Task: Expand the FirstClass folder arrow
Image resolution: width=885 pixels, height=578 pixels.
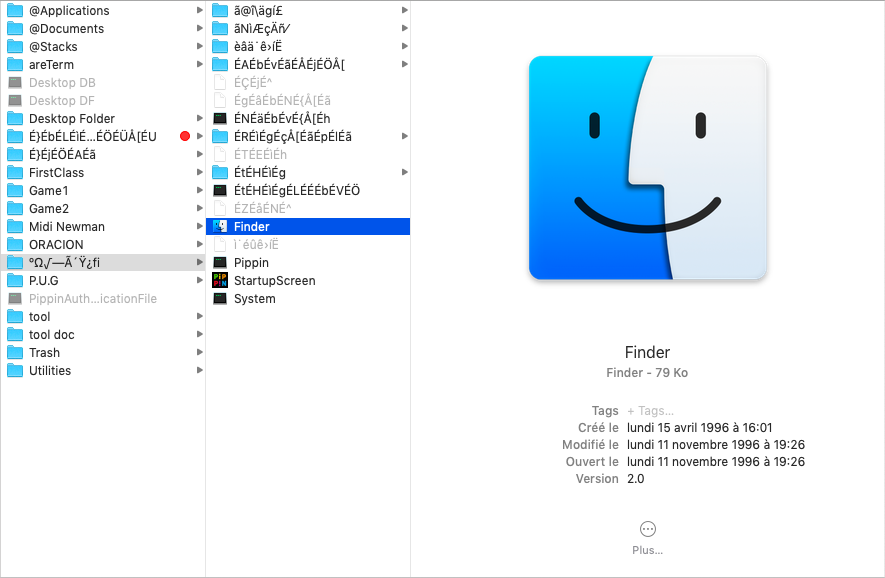Action: [x=199, y=172]
